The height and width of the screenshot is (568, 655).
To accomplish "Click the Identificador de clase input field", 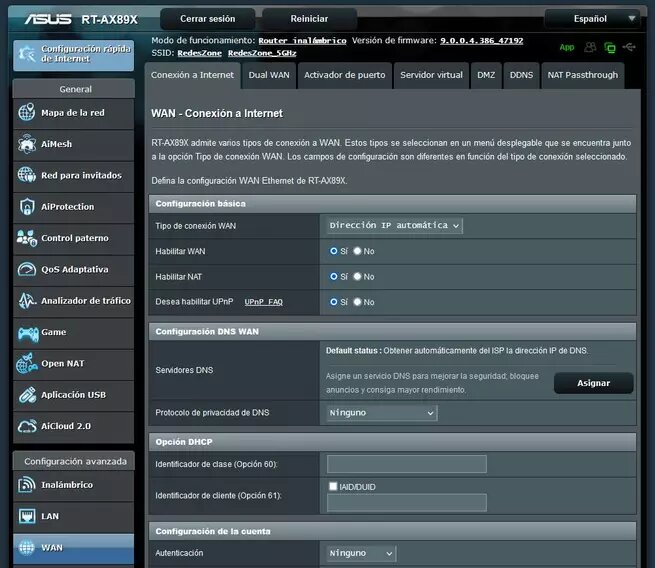I will (406, 464).
